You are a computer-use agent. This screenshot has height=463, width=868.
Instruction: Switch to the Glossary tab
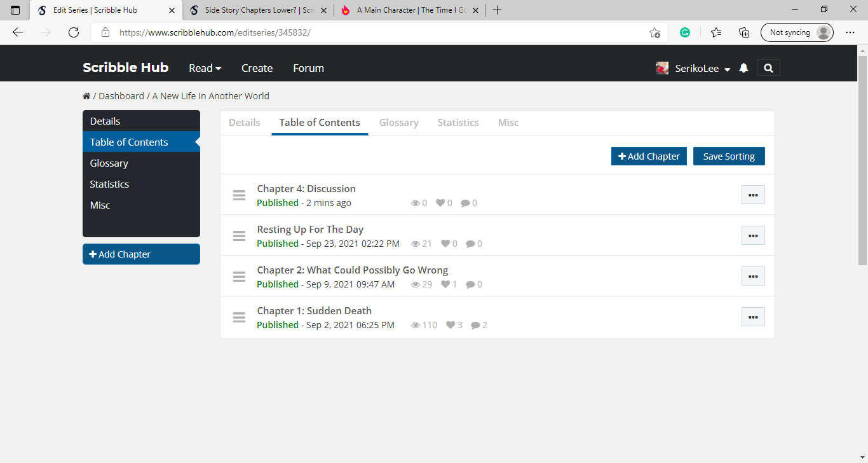click(398, 123)
